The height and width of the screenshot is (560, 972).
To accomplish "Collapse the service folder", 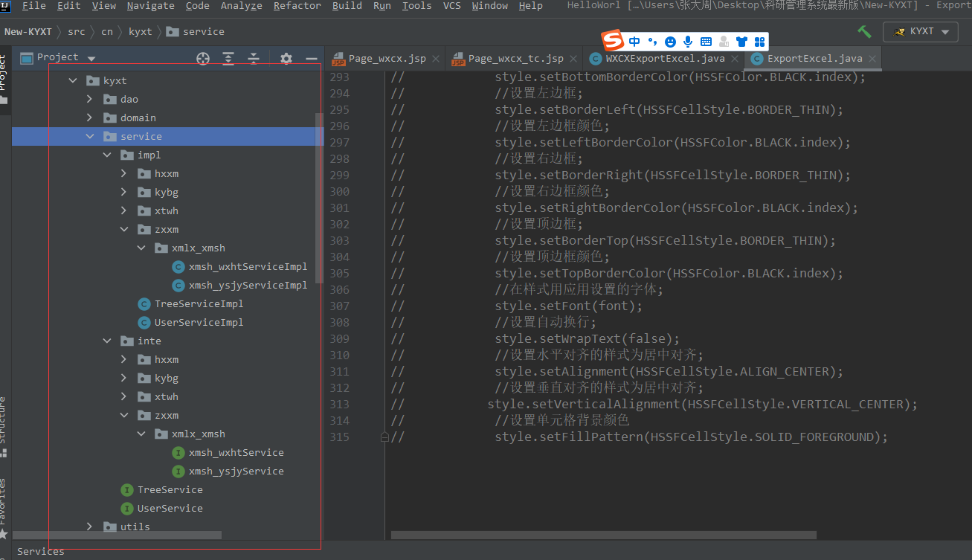I will (90, 136).
